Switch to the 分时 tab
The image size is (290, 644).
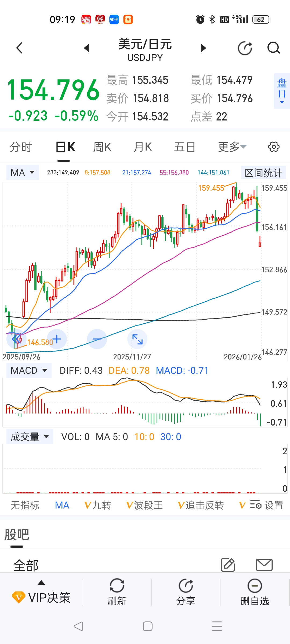pos(21,147)
